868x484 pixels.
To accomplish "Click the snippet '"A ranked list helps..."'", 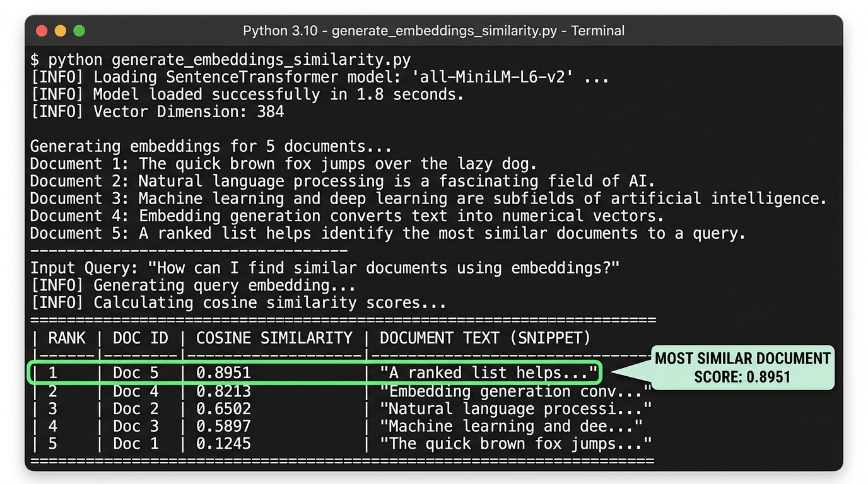I will [x=489, y=373].
